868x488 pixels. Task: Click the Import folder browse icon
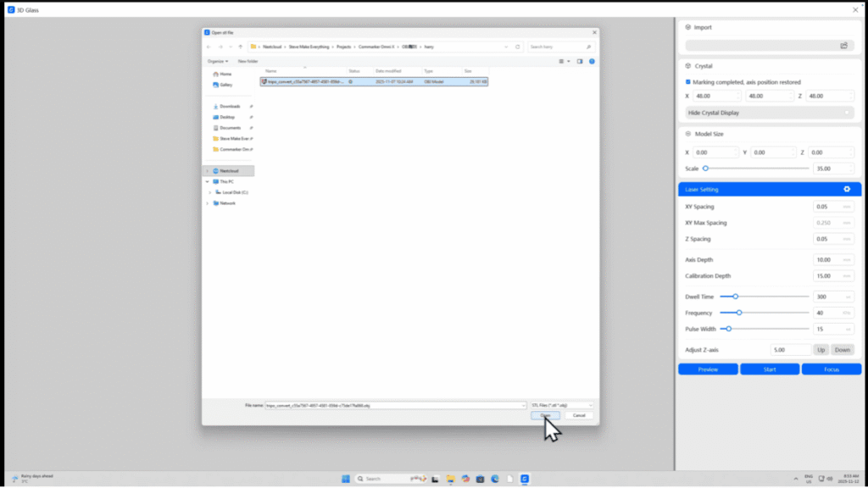tap(843, 46)
